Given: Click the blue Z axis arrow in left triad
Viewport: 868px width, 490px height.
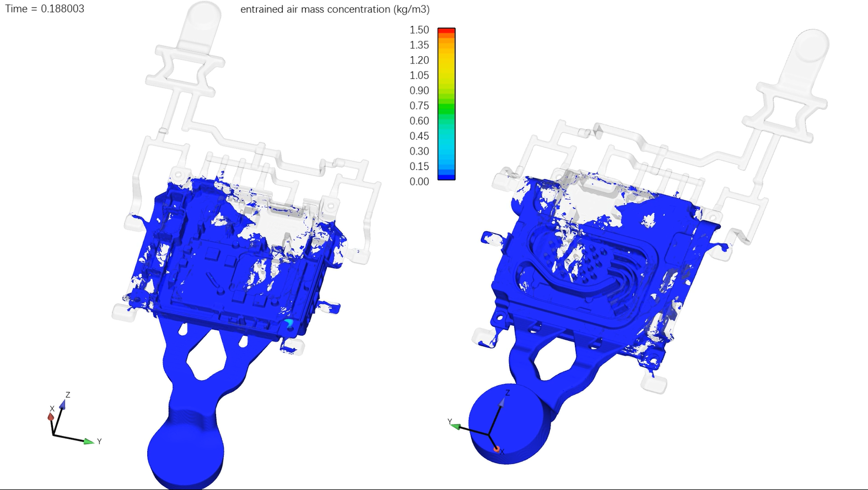Looking at the screenshot, I should click(62, 405).
